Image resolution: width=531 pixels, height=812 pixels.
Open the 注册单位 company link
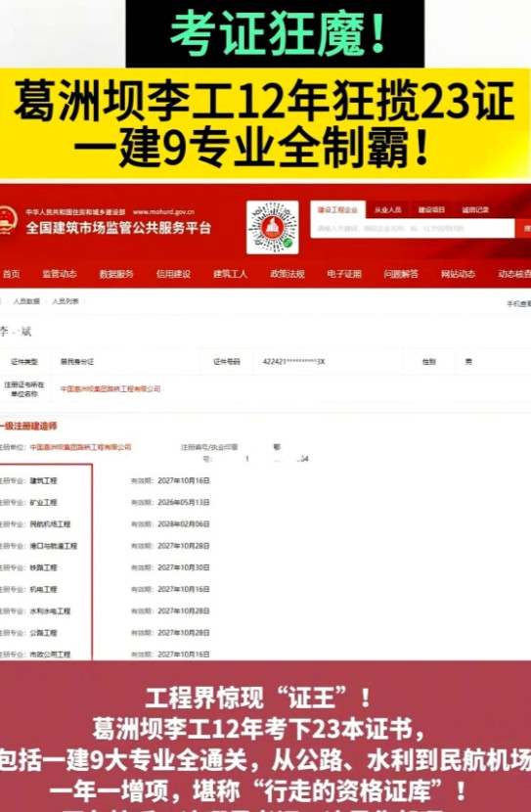[x=80, y=447]
